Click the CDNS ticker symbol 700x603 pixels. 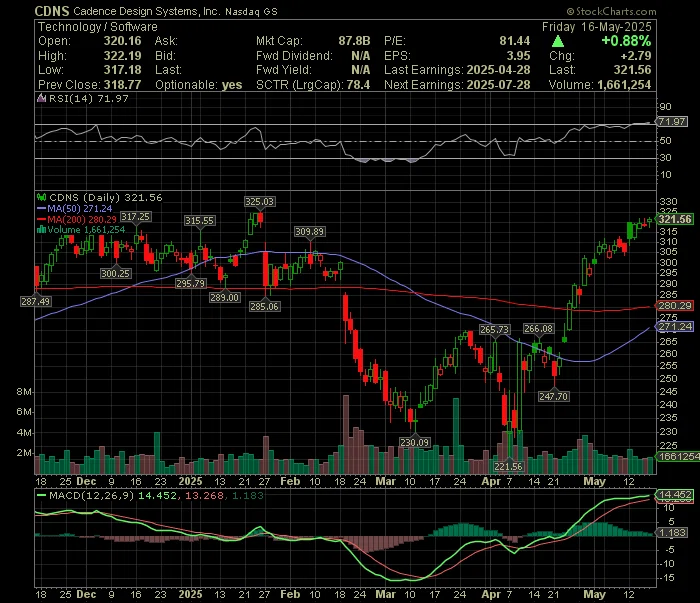52,11
